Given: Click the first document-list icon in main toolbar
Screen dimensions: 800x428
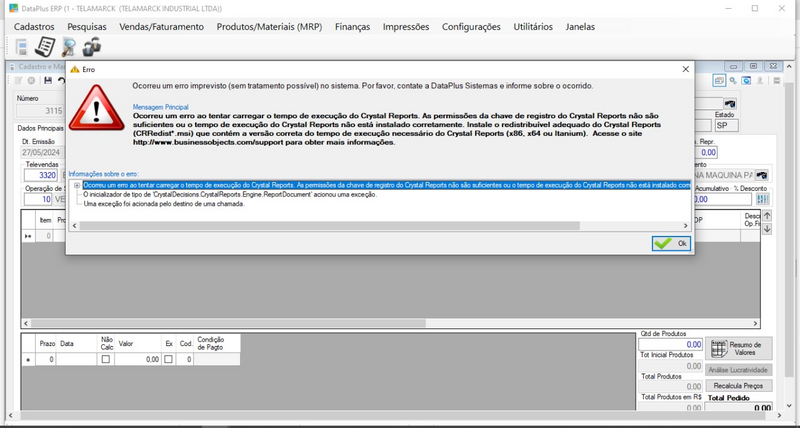Looking at the screenshot, I should pos(21,47).
